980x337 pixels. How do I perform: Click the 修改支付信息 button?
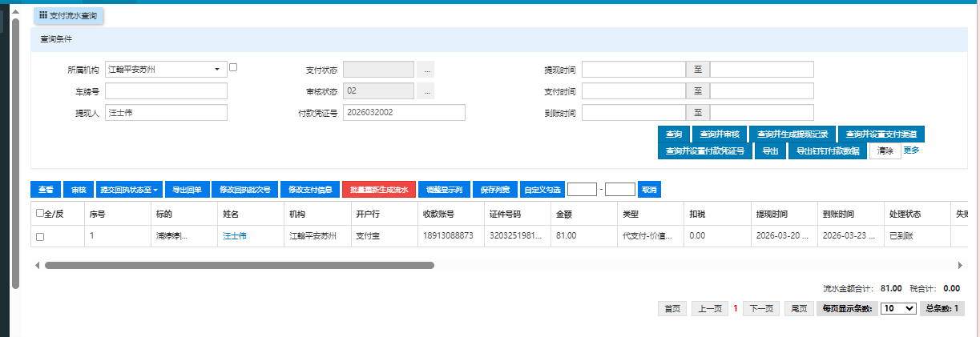tap(309, 190)
